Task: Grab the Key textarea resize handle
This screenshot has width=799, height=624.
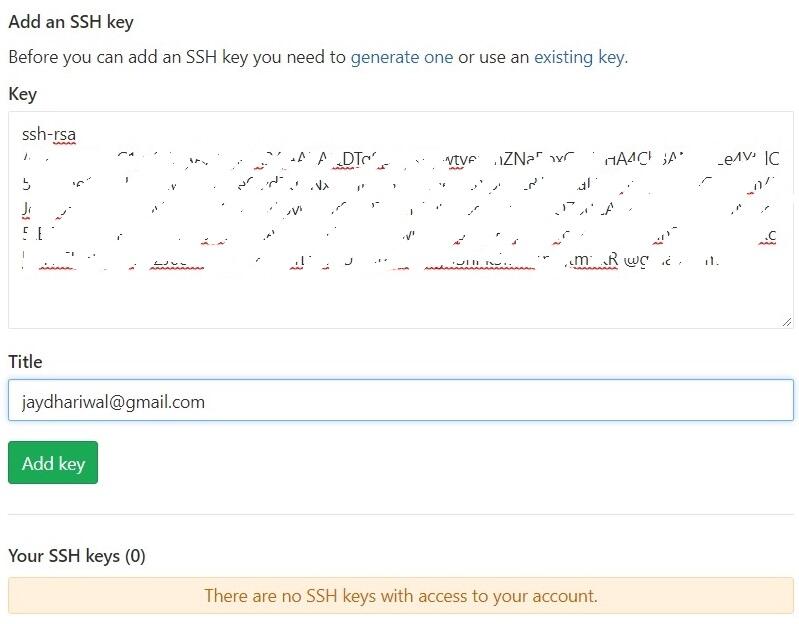Action: point(786,321)
